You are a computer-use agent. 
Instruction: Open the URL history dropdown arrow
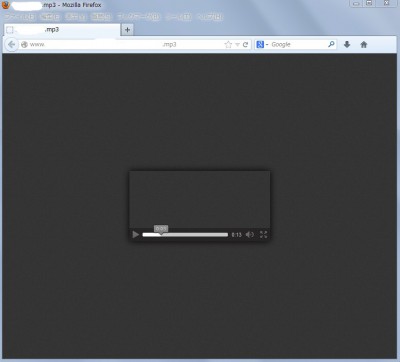237,45
